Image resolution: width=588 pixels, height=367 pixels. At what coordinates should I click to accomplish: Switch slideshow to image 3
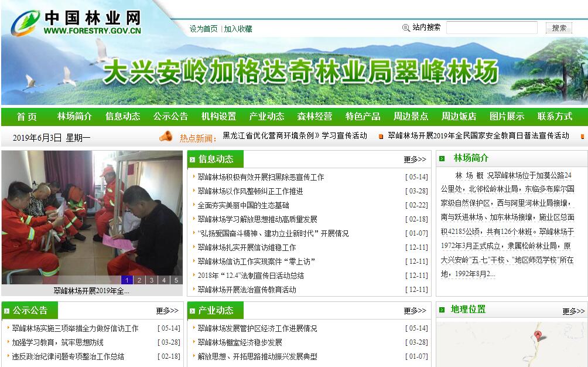pyautogui.click(x=152, y=280)
